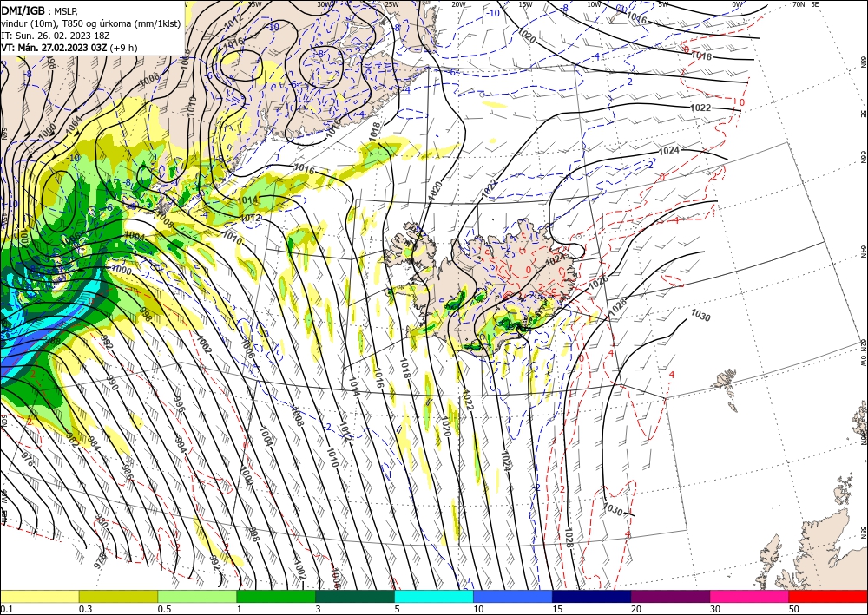
Task: Click the '30W' longitude label
Action: coord(324,4)
